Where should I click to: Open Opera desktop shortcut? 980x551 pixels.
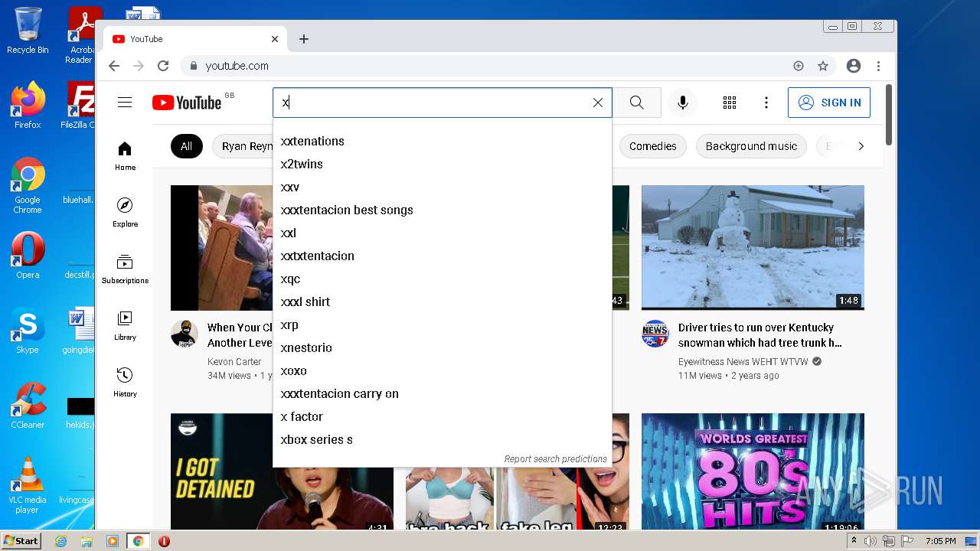point(28,256)
